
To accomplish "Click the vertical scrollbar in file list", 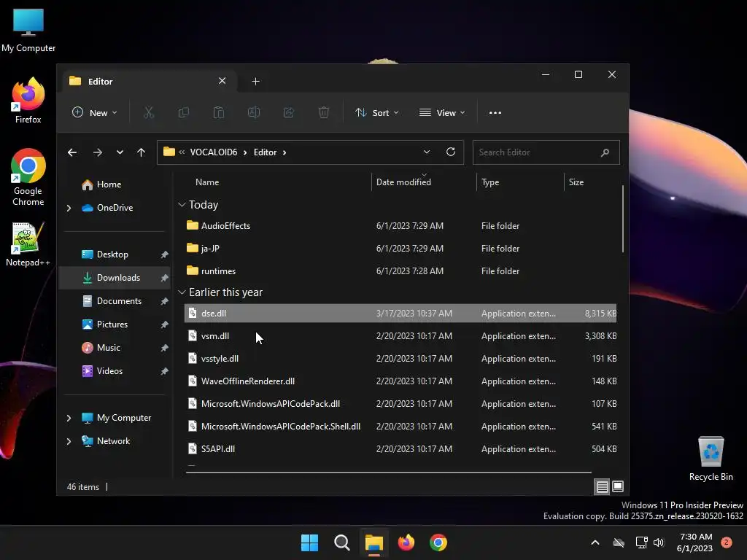I will (x=623, y=219).
